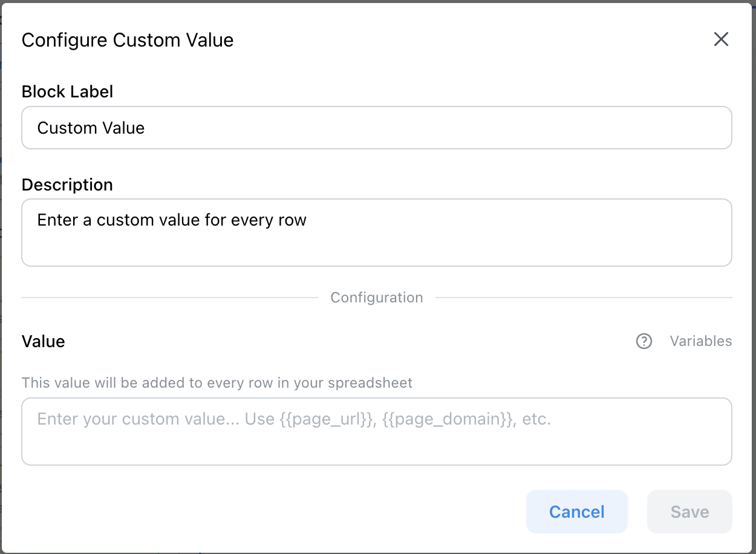Click inside the Description text area
This screenshot has width=756, height=554.
point(376,242)
